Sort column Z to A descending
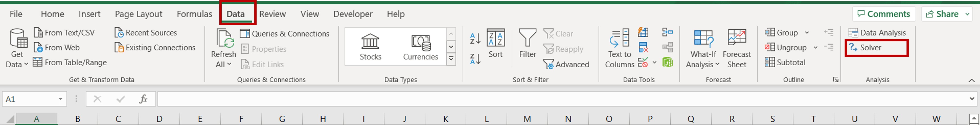The height and width of the screenshot is (125, 980). coord(475,59)
